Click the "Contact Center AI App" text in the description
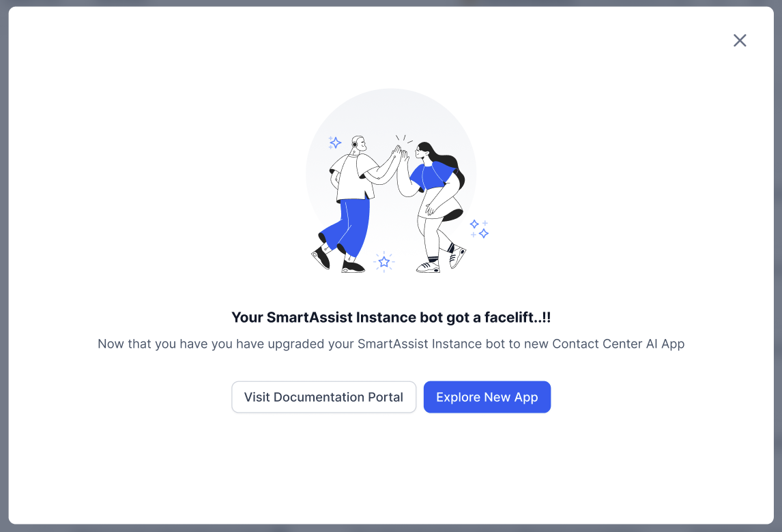This screenshot has height=532, width=782. [618, 344]
